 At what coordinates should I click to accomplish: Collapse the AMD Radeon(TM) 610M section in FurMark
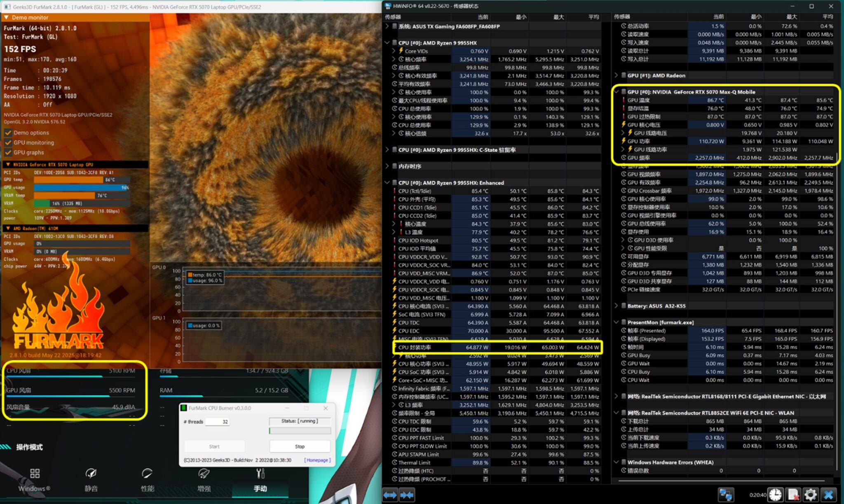click(8, 228)
